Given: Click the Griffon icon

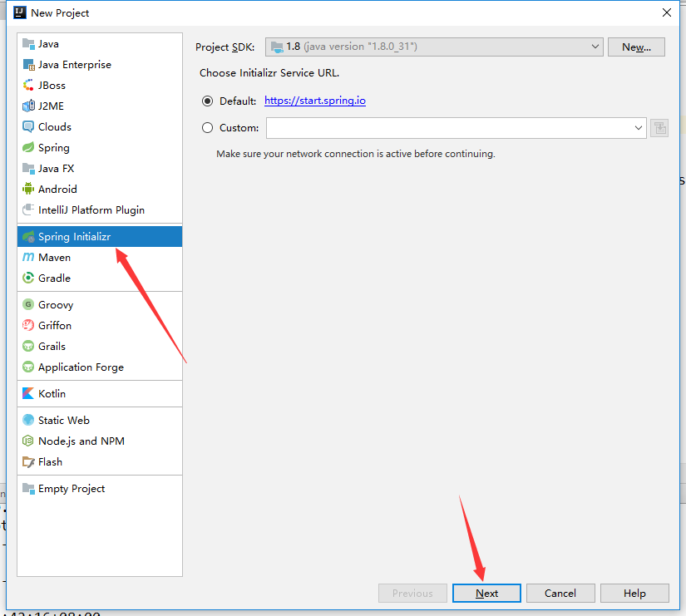Looking at the screenshot, I should 28,326.
